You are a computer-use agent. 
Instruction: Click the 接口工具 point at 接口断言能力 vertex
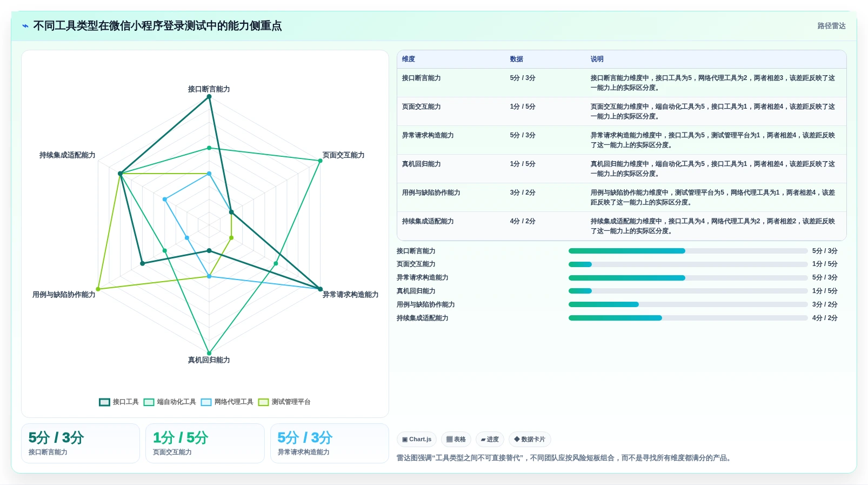tap(209, 97)
